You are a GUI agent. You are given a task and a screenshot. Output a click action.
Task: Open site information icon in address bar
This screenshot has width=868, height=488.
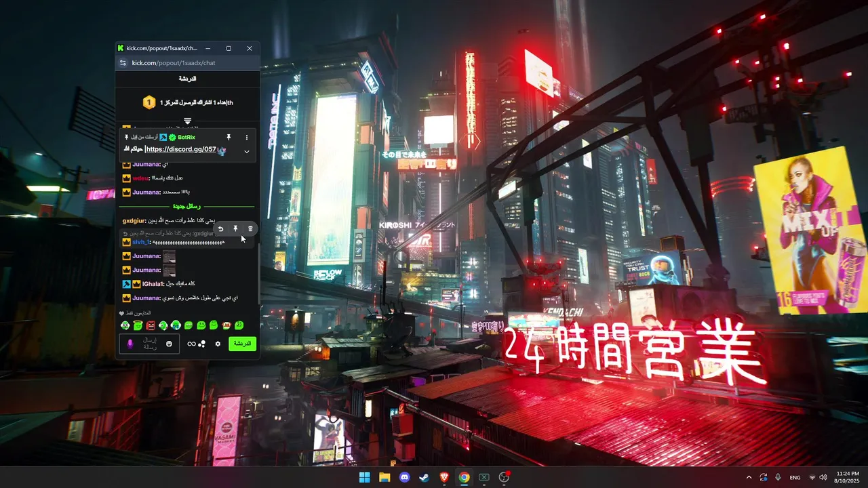123,63
